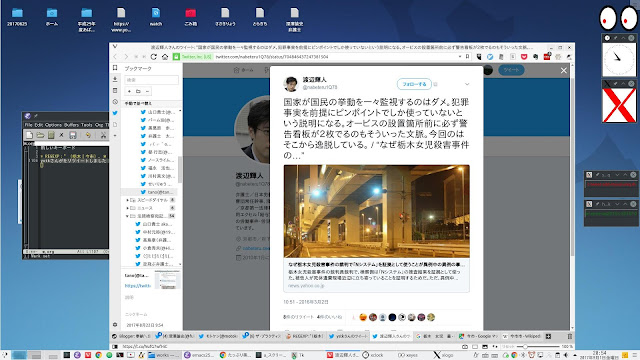The height and width of the screenshot is (360, 640).
Task: Open the tweet options chevron dropdown
Action: point(467,84)
